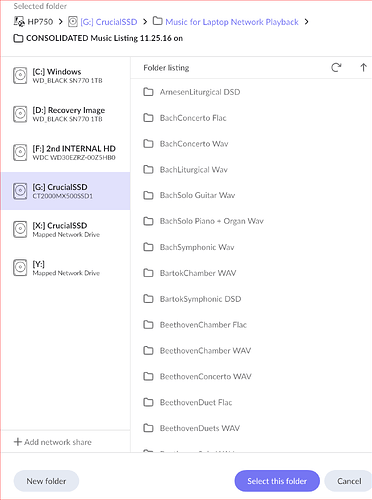Open the [F:] 2nd INTERNAL HD drive
This screenshot has width=372, height=500.
pos(66,152)
